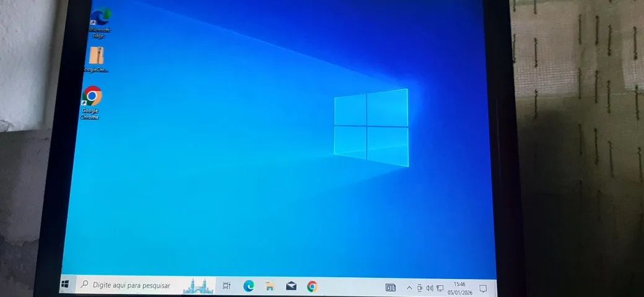
Task: Click the castle illustration in search bar
Action: coord(198,285)
